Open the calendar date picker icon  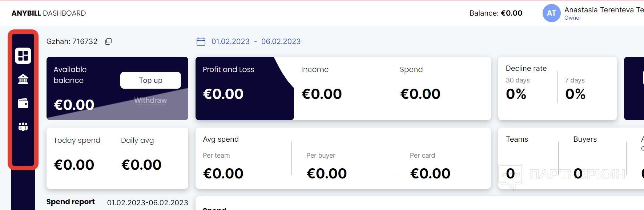click(201, 41)
